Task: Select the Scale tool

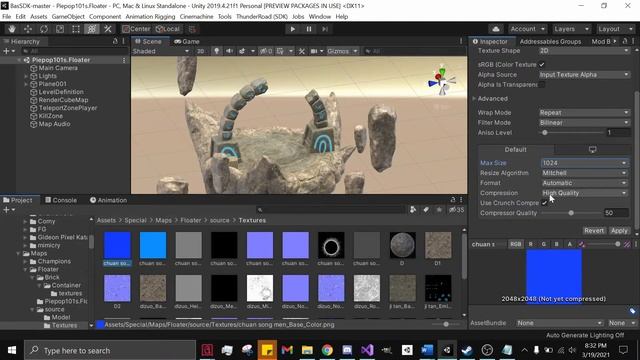Action: [60, 29]
